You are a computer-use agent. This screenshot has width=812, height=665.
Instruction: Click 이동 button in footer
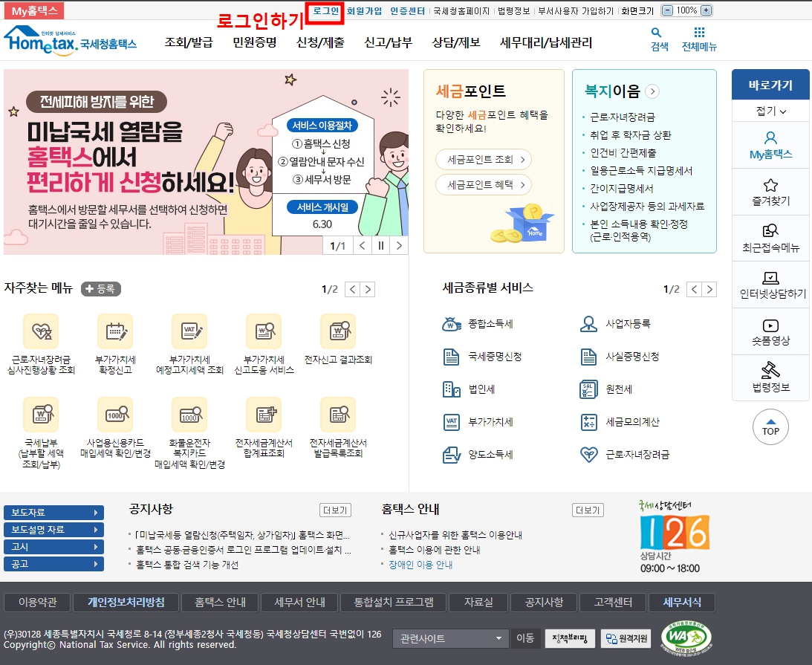pyautogui.click(x=525, y=638)
